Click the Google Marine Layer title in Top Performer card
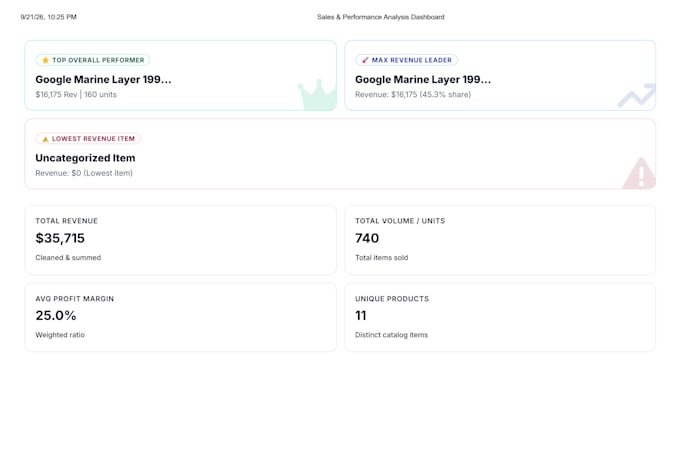The height and width of the screenshot is (459, 680). coord(103,79)
